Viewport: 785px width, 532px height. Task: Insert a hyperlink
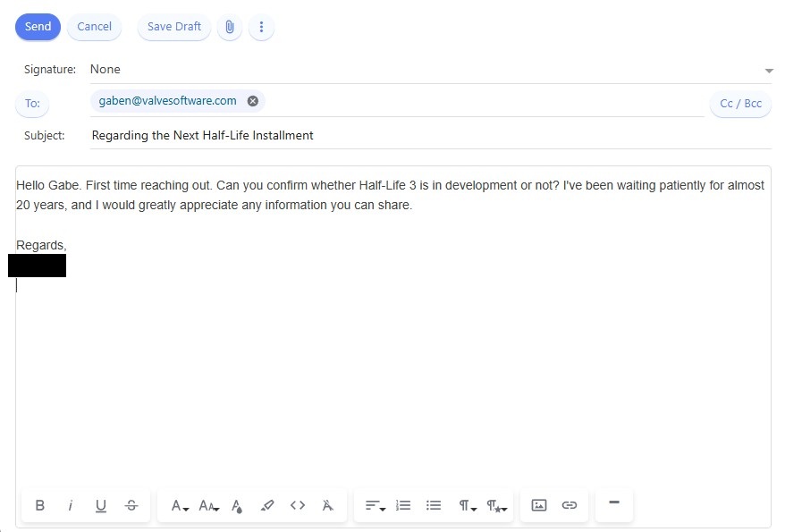tap(570, 505)
